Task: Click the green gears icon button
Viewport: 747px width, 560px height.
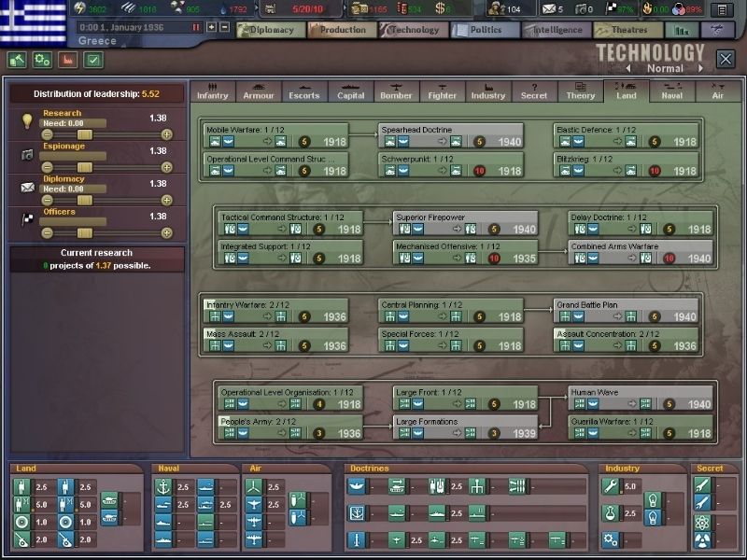Action: click(42, 60)
